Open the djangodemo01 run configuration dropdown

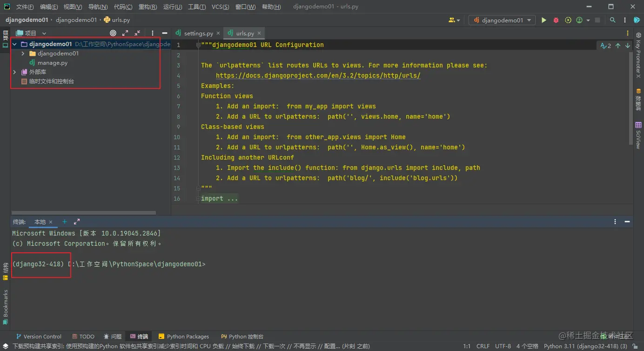click(503, 20)
